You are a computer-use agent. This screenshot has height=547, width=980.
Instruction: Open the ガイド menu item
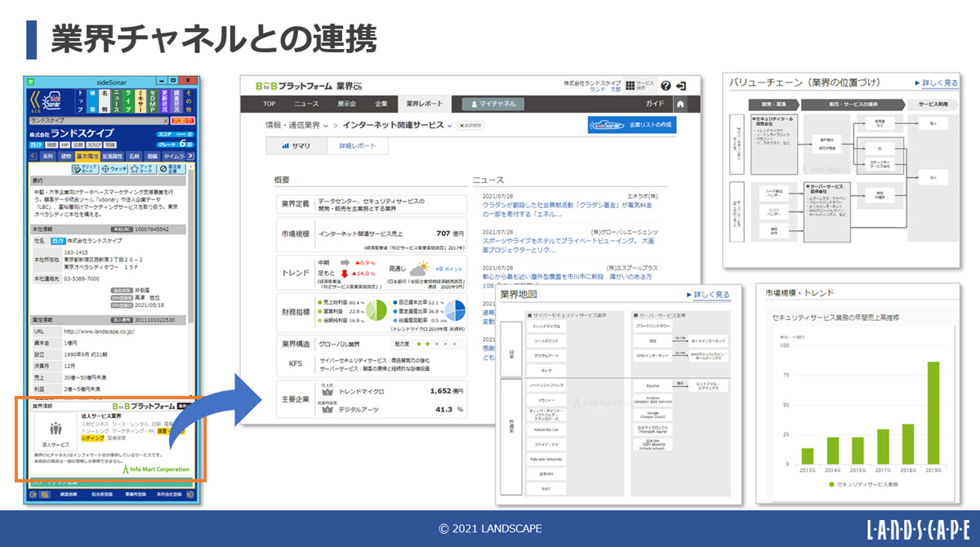point(654,104)
